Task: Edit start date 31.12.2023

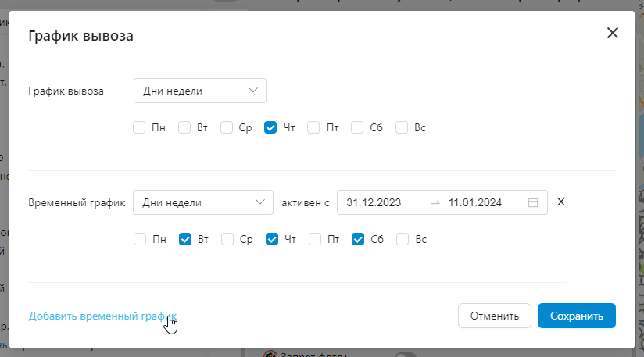Action: [x=375, y=202]
